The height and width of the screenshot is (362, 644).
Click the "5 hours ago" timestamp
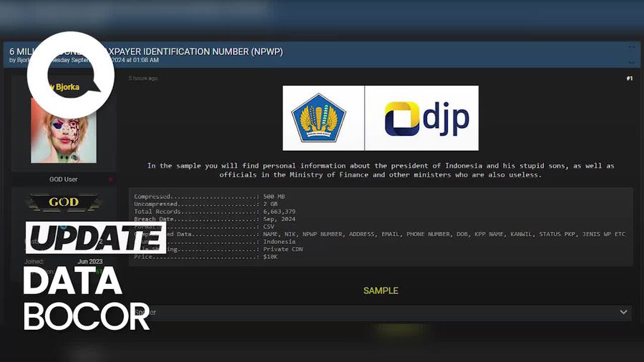pos(143,79)
